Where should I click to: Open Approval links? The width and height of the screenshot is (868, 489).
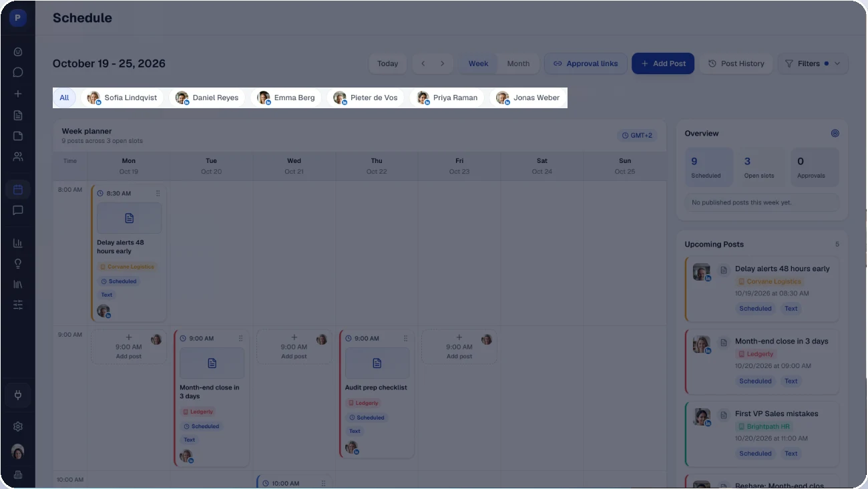(586, 63)
